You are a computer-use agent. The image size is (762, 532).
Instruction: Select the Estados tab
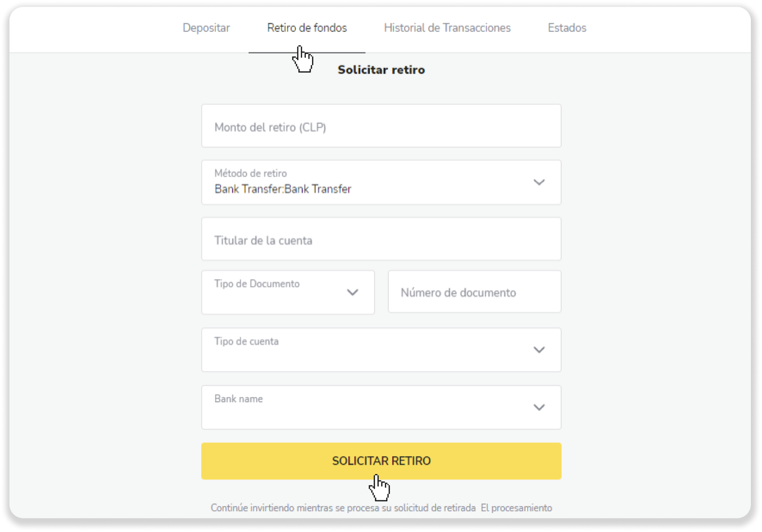(567, 28)
